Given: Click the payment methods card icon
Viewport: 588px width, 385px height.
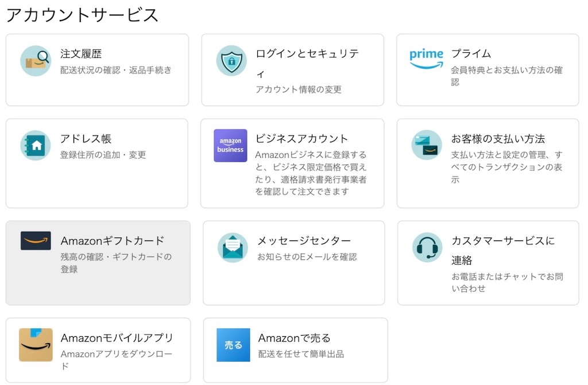Looking at the screenshot, I should [427, 145].
